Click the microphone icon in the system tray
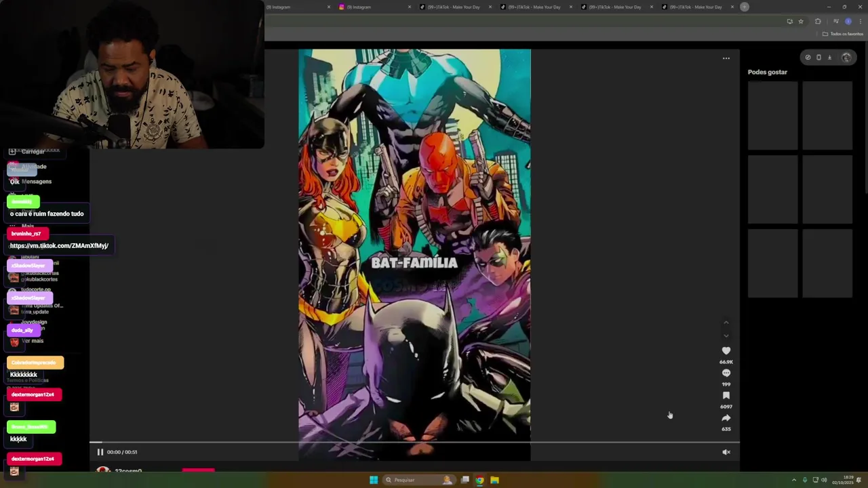 805,480
